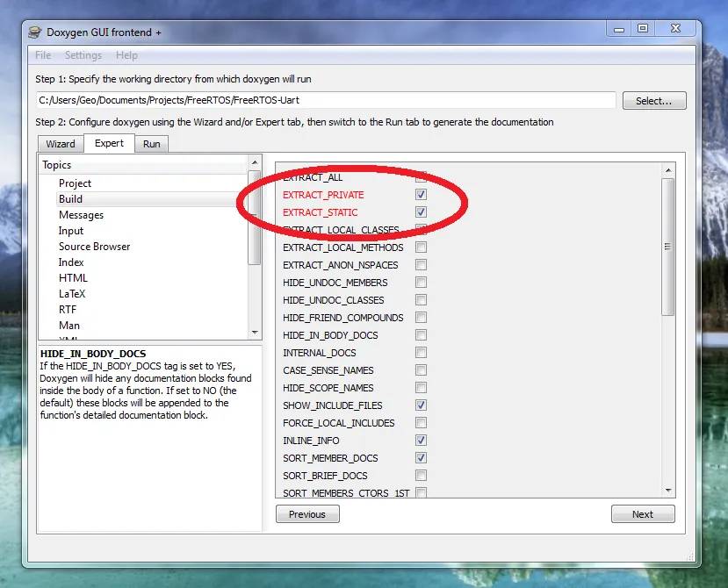Select the Messages topic
728x588 pixels.
pos(81,215)
